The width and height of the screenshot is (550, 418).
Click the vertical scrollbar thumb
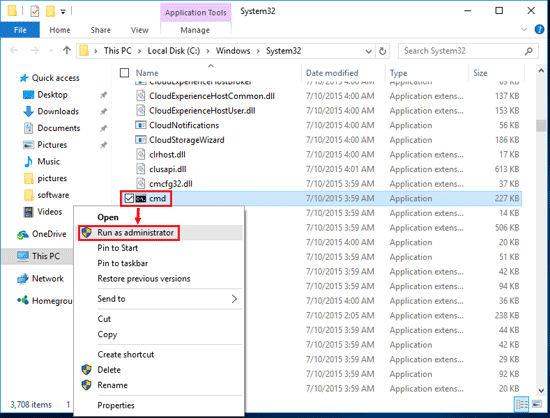coord(541,126)
